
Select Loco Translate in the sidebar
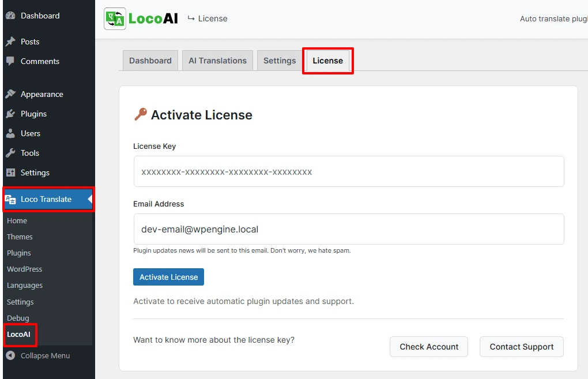coord(49,199)
